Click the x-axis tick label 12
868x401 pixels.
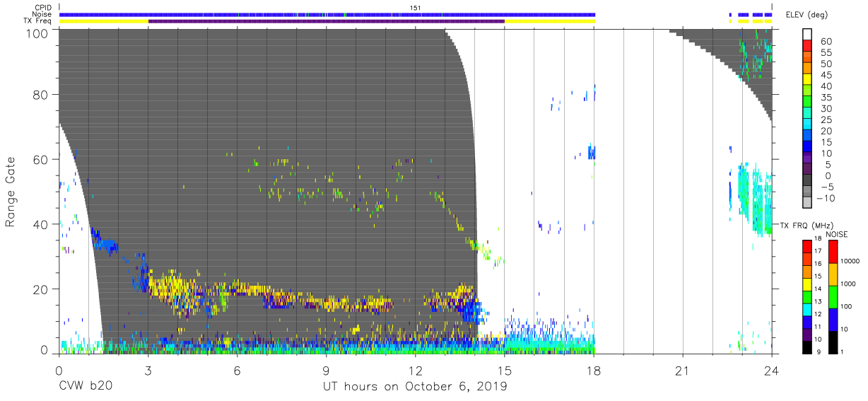[x=415, y=371]
